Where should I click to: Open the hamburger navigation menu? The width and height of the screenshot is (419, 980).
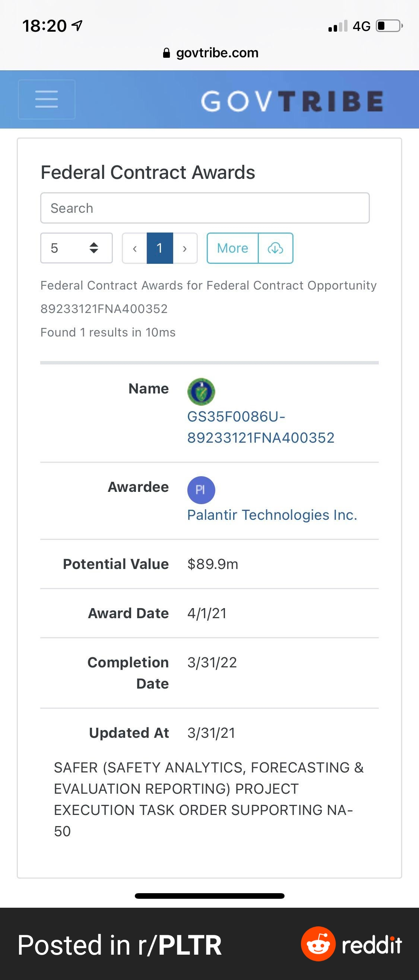[x=47, y=99]
